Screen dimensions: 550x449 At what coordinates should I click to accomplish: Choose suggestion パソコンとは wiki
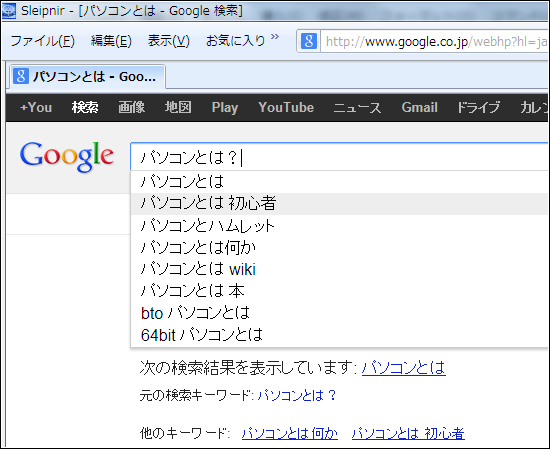pyautogui.click(x=339, y=269)
